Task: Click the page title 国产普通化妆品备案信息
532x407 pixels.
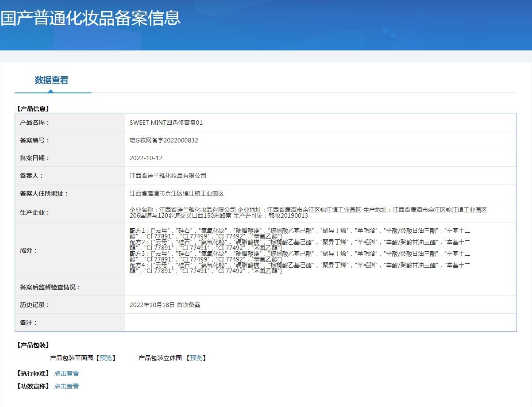Action: pyautogui.click(x=90, y=18)
